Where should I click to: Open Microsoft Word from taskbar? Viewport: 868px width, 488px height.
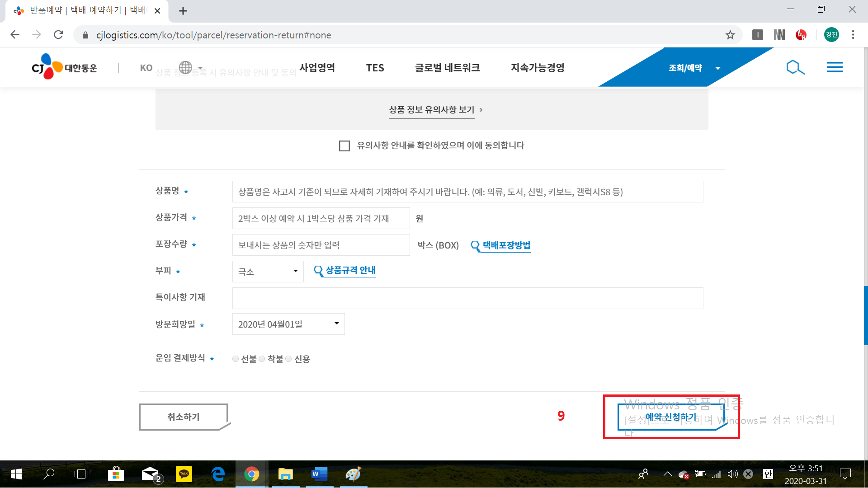coord(320,474)
